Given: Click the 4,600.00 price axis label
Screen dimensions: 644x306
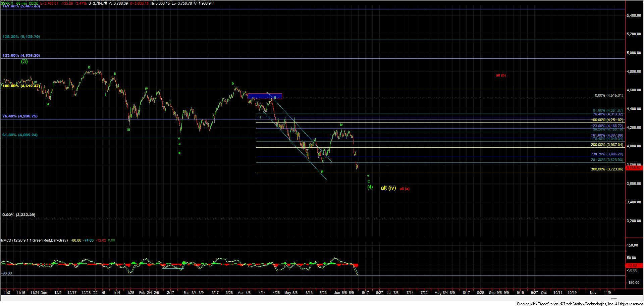Looking at the screenshot, I should [x=634, y=90].
